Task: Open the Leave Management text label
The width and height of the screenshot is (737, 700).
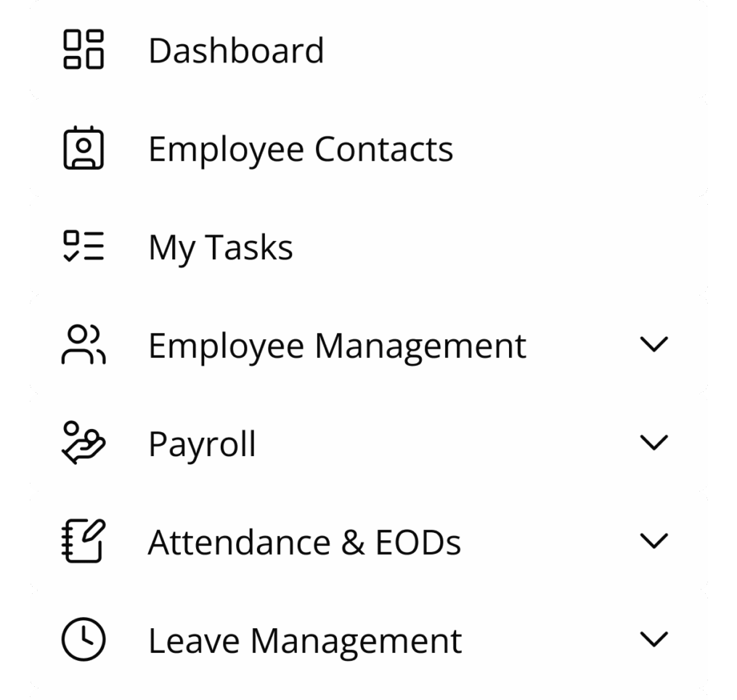Action: click(306, 642)
